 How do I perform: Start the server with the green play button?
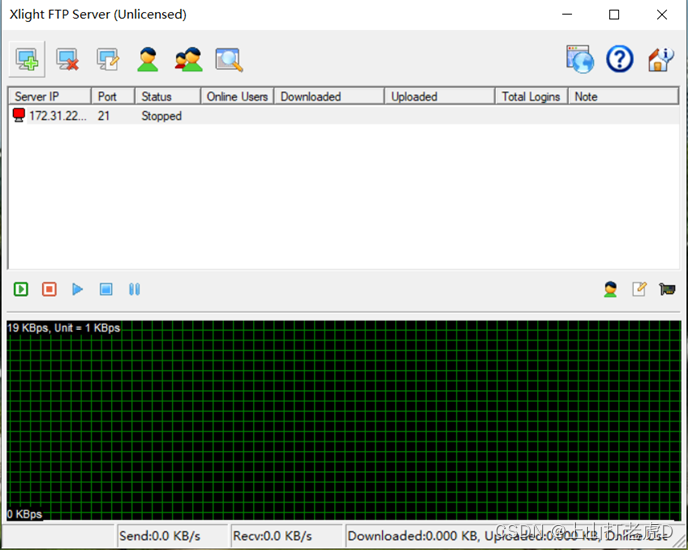(x=21, y=289)
